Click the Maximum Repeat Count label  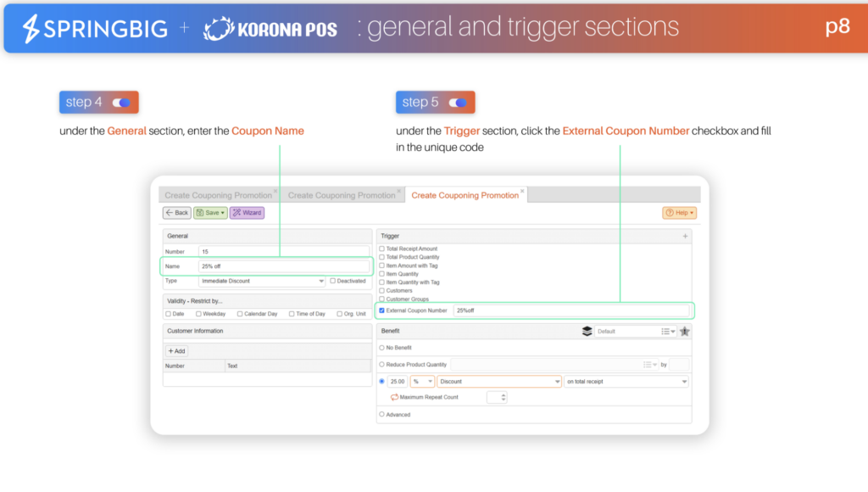(428, 397)
